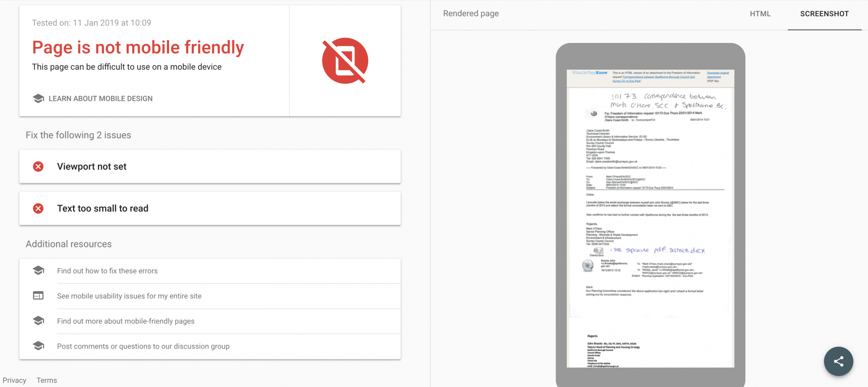Open Learn About Mobile Design link
The width and height of the screenshot is (868, 387).
(x=100, y=99)
